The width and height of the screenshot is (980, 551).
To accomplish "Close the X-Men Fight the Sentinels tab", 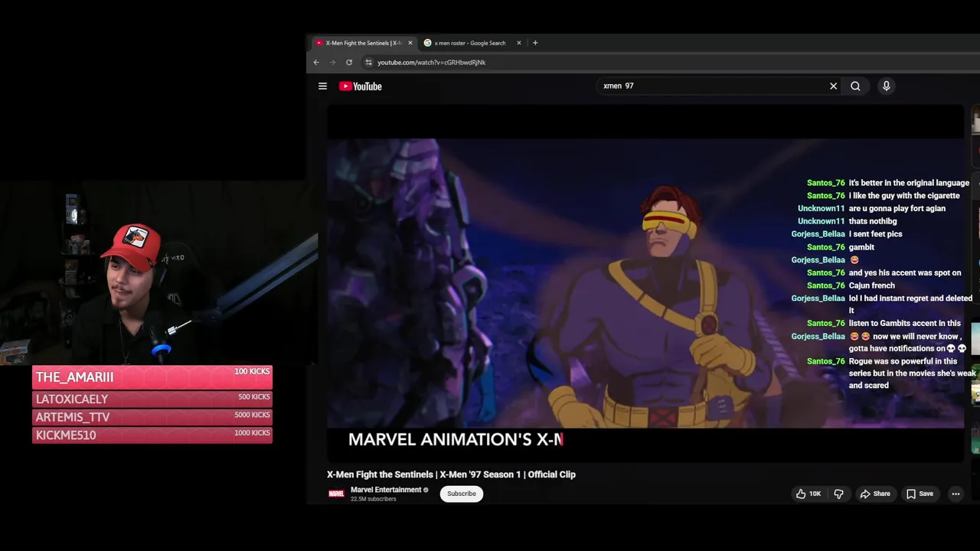I will coord(410,43).
